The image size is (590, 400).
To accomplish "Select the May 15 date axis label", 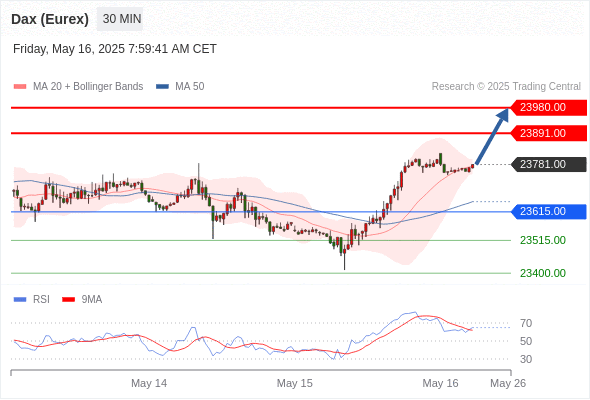I will [295, 383].
